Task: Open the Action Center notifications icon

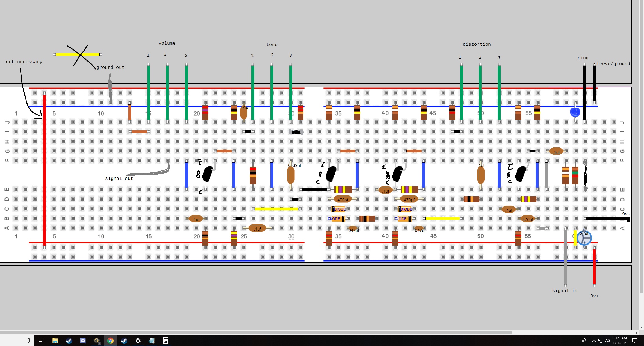Action: (635, 341)
